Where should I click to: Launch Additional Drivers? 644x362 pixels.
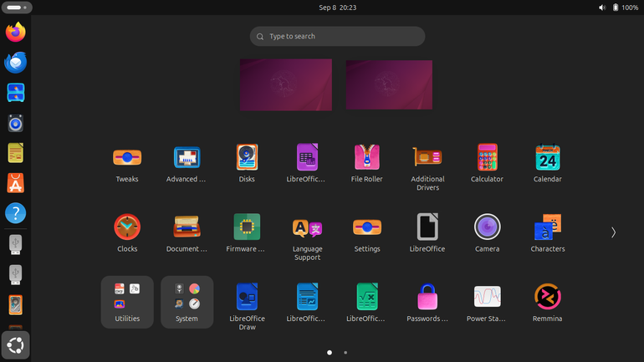click(x=427, y=167)
